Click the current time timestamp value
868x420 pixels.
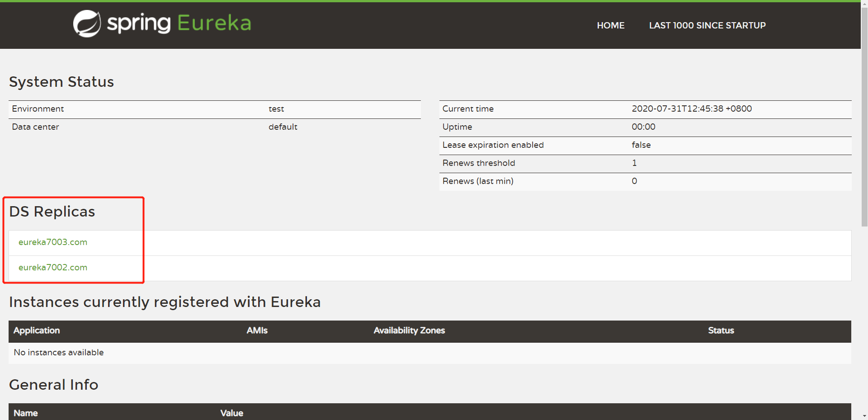[691, 109]
